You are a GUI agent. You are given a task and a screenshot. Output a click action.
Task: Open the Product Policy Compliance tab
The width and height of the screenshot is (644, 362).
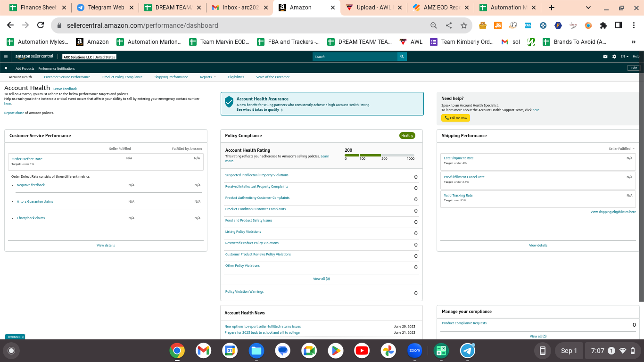click(x=122, y=77)
